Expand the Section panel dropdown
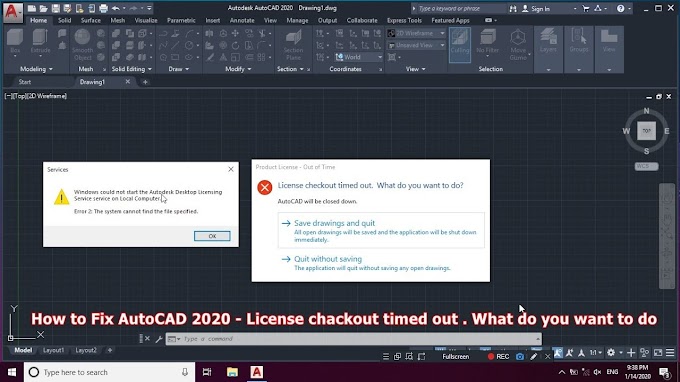 290,69
